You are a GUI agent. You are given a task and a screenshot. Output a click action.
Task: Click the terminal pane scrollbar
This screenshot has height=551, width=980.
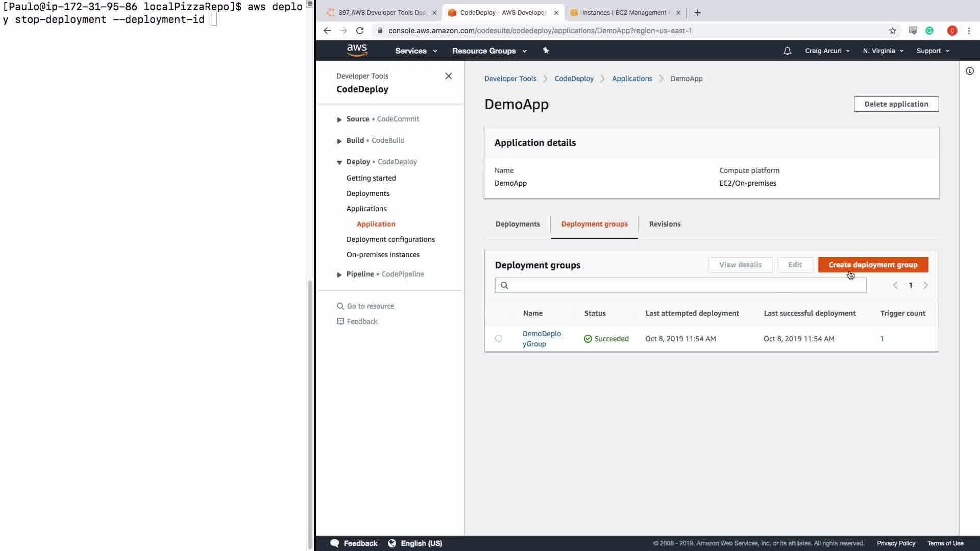(310, 413)
